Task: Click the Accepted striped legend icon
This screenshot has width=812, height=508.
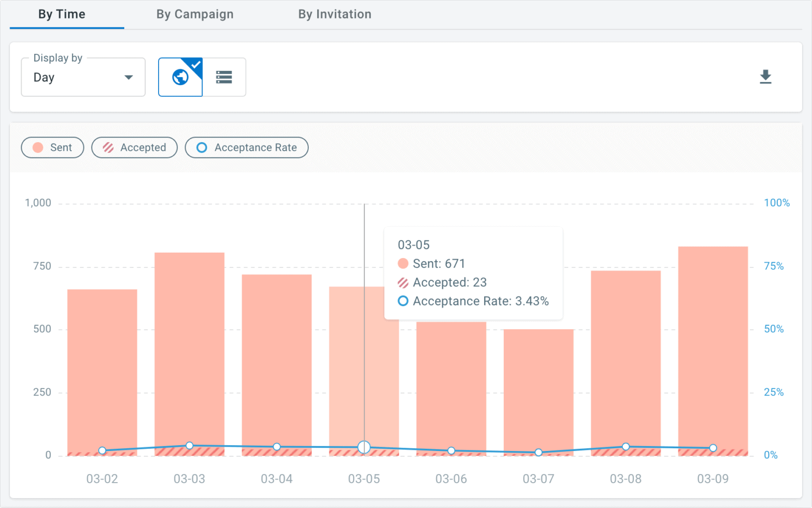Action: pyautogui.click(x=108, y=147)
